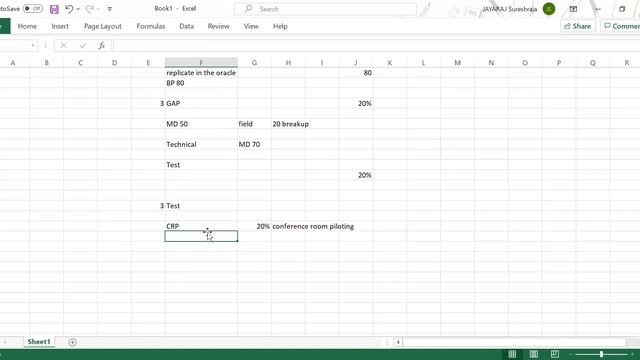
Task: Open the Help ribbon tab
Action: pyautogui.click(x=280, y=26)
